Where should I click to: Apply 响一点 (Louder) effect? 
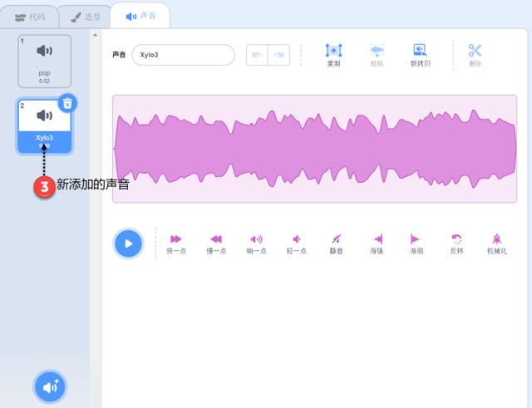pyautogui.click(x=256, y=244)
